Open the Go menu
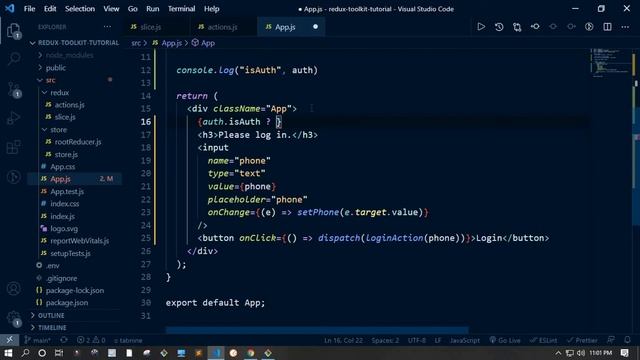This screenshot has width=640, height=360. coord(133,9)
